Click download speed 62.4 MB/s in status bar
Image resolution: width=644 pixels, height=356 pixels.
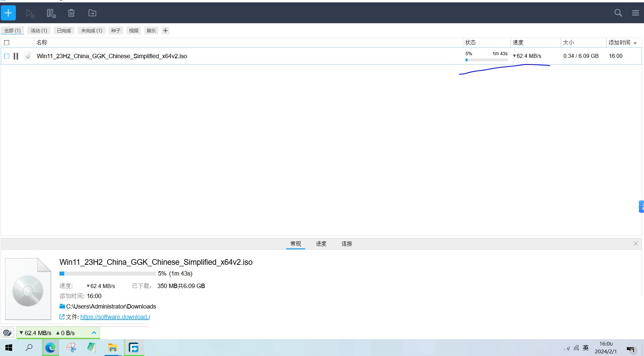pyautogui.click(x=35, y=333)
